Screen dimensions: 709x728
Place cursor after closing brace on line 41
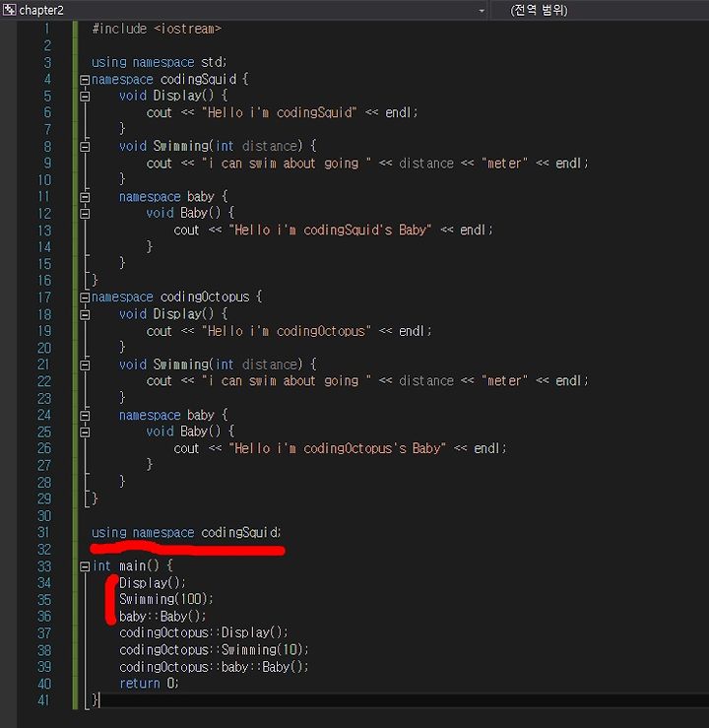click(x=100, y=700)
